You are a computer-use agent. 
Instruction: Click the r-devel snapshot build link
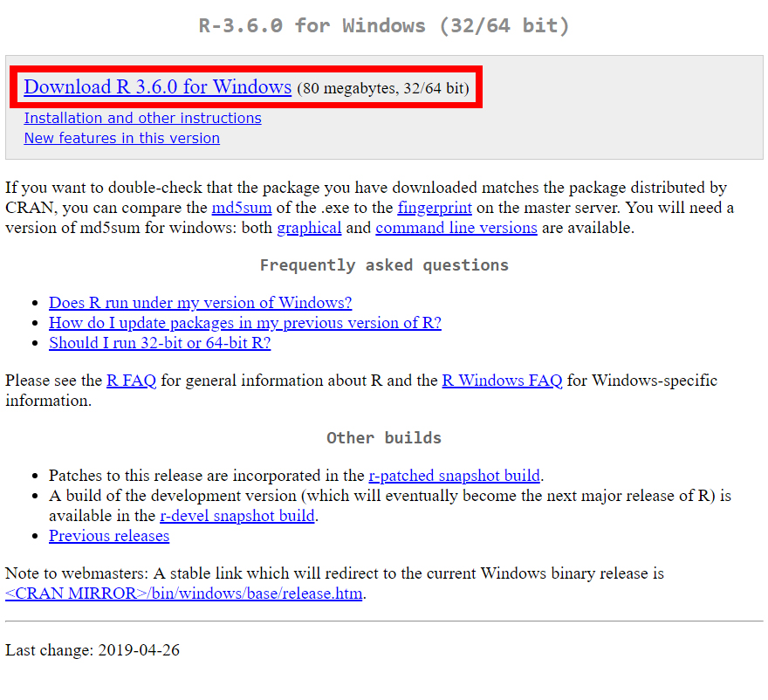(x=237, y=516)
